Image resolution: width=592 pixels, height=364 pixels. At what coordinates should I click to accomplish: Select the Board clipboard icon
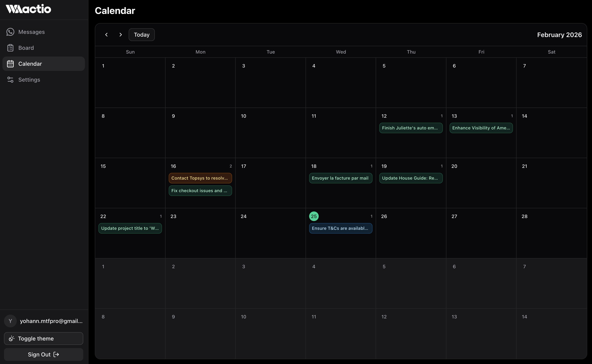click(x=10, y=48)
